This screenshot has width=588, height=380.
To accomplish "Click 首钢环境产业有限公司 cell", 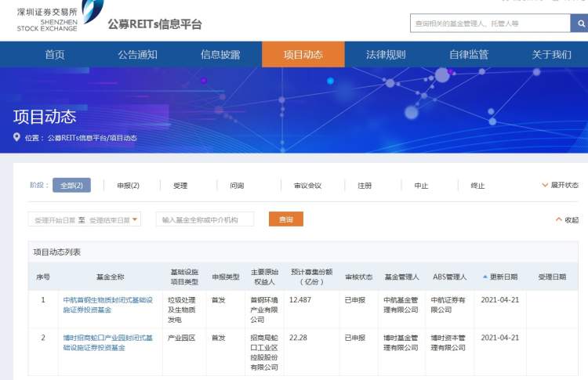I will [264, 310].
